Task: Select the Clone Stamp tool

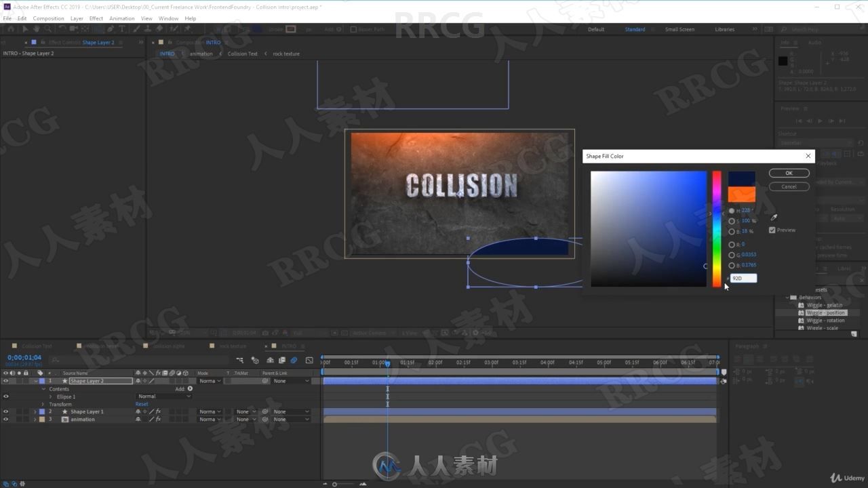Action: (147, 29)
